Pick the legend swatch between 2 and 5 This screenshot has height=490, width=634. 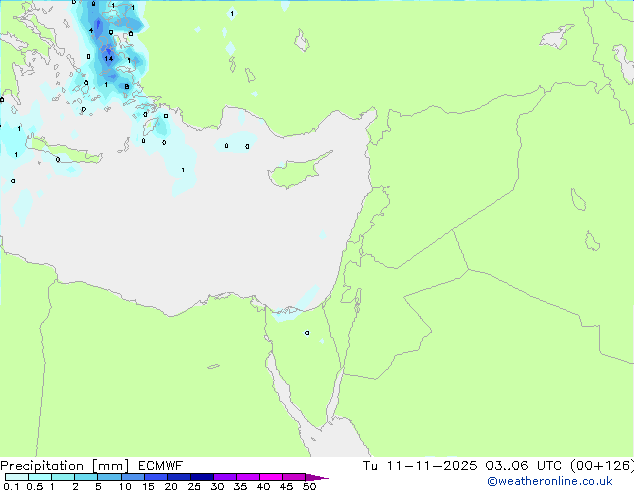coord(86,477)
